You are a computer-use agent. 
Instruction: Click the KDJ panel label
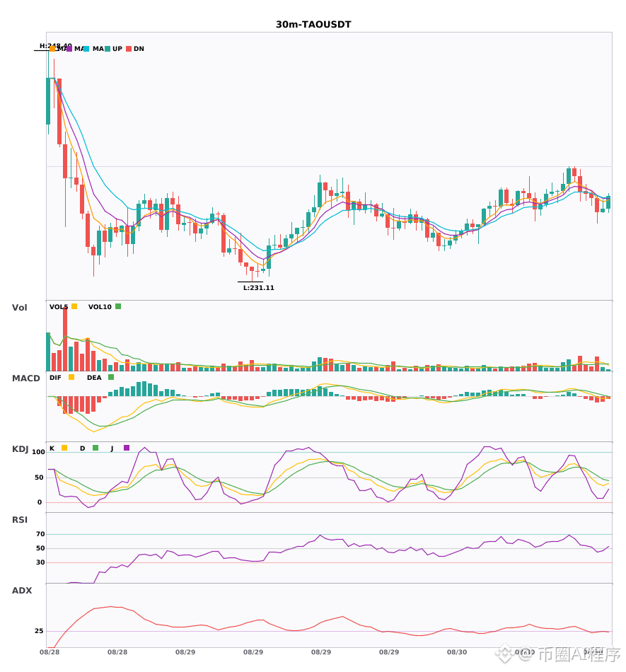(x=20, y=449)
